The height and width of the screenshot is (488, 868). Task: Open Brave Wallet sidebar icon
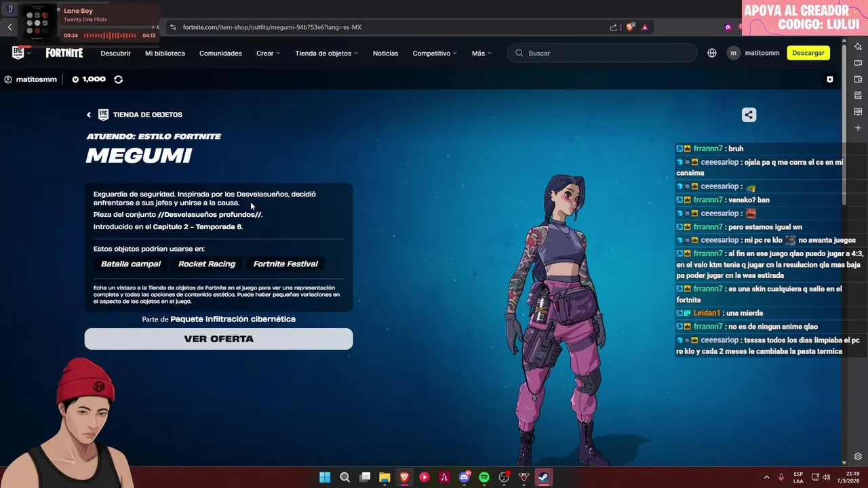[x=858, y=79]
